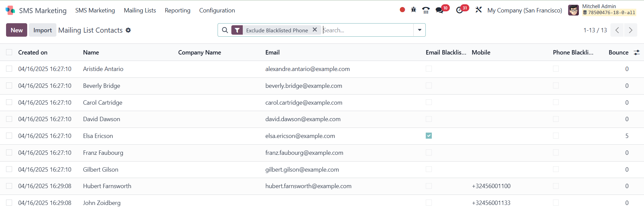Open the debug bug icon menu

click(x=414, y=10)
